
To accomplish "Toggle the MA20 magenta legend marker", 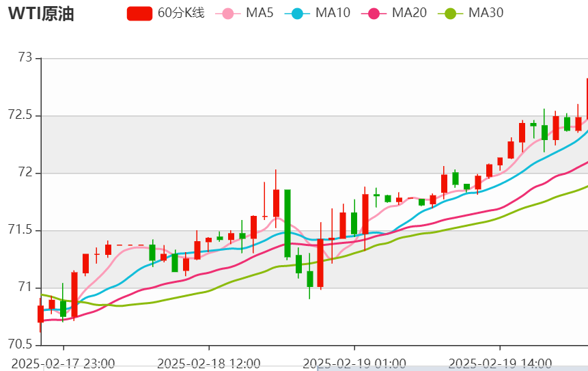I will (373, 13).
